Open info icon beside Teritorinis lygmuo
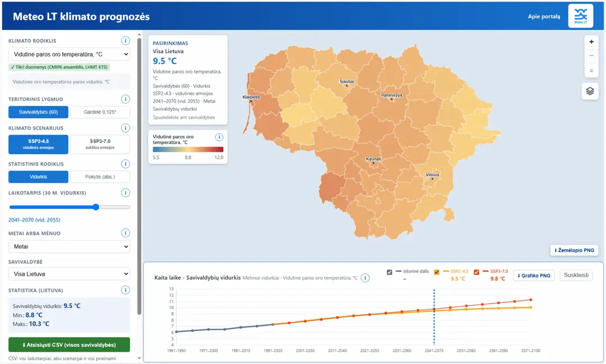 125,99
